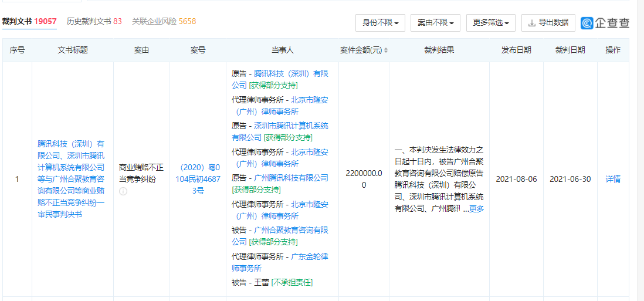This screenshot has height=301, width=644.
Task: Expand the 案由不限 filter dropdown
Action: point(435,23)
